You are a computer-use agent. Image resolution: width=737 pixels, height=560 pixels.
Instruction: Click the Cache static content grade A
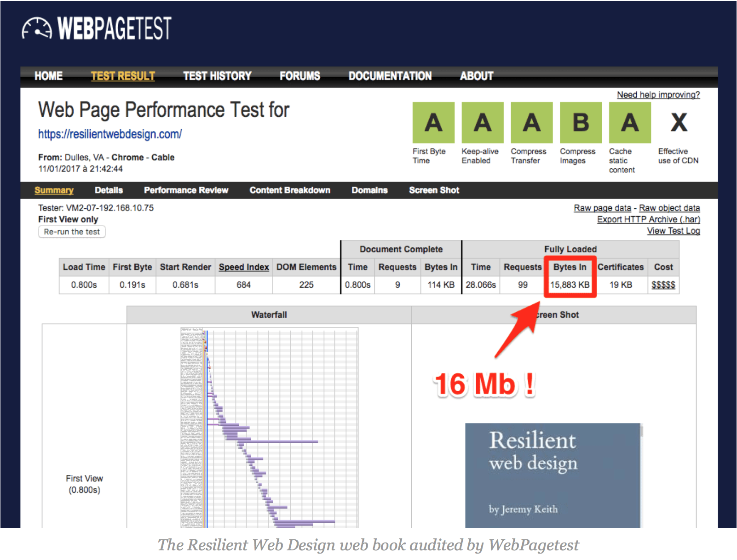point(630,123)
